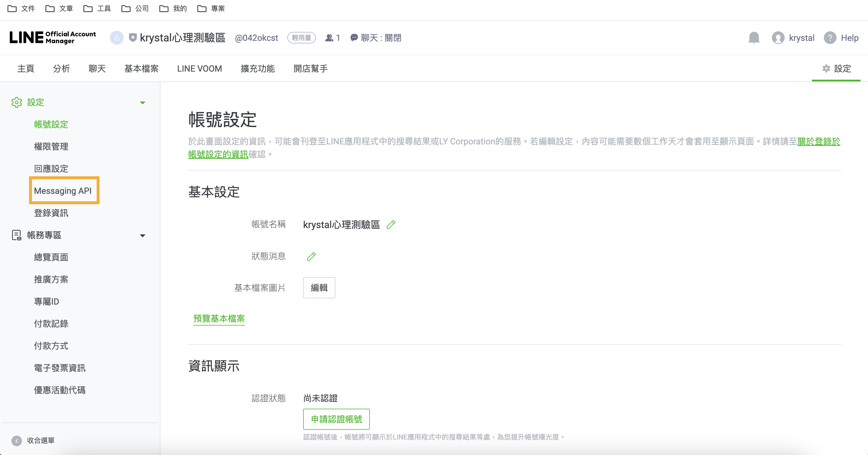868x455 pixels.
Task: Open the 公司 bookmark folder
Action: (x=135, y=8)
